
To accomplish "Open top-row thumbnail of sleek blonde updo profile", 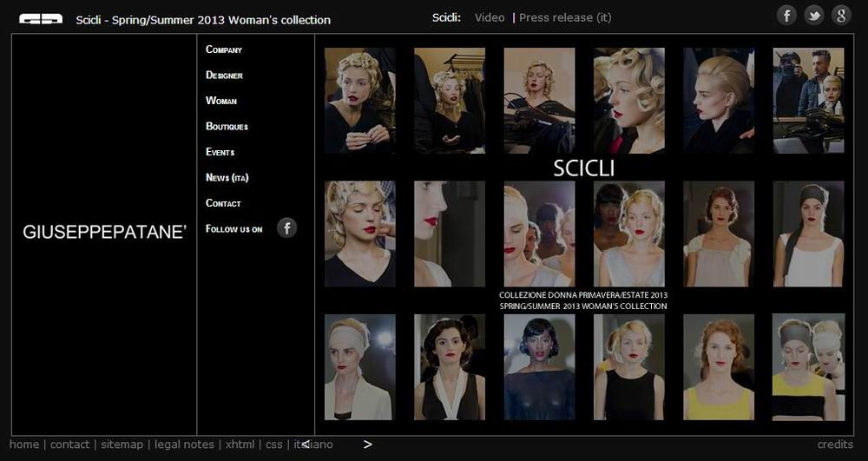I will tap(719, 100).
